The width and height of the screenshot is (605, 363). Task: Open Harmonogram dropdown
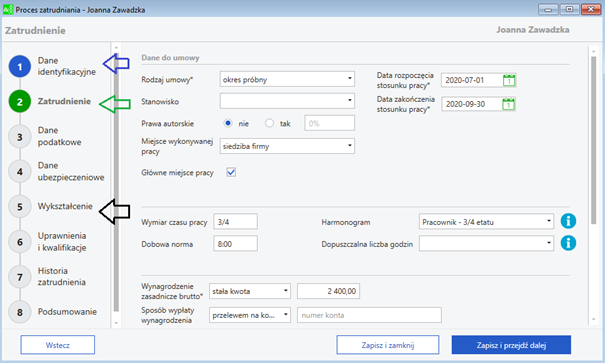point(486,221)
